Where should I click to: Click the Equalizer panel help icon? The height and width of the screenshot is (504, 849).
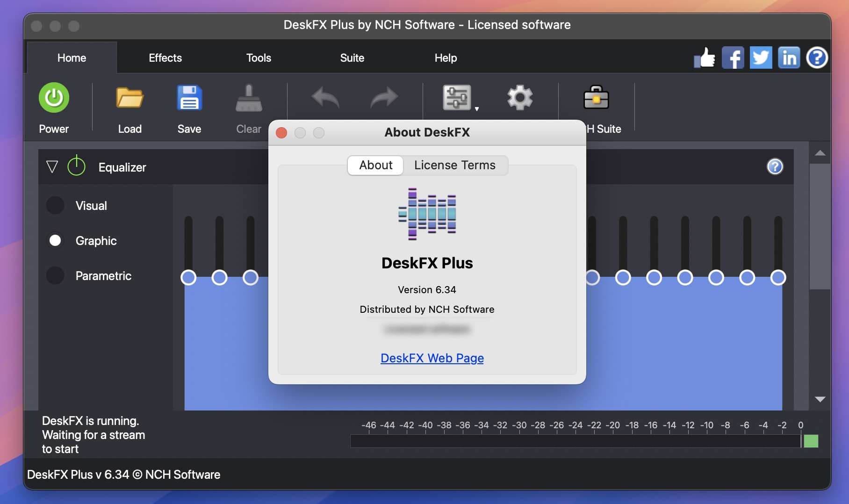[775, 166]
